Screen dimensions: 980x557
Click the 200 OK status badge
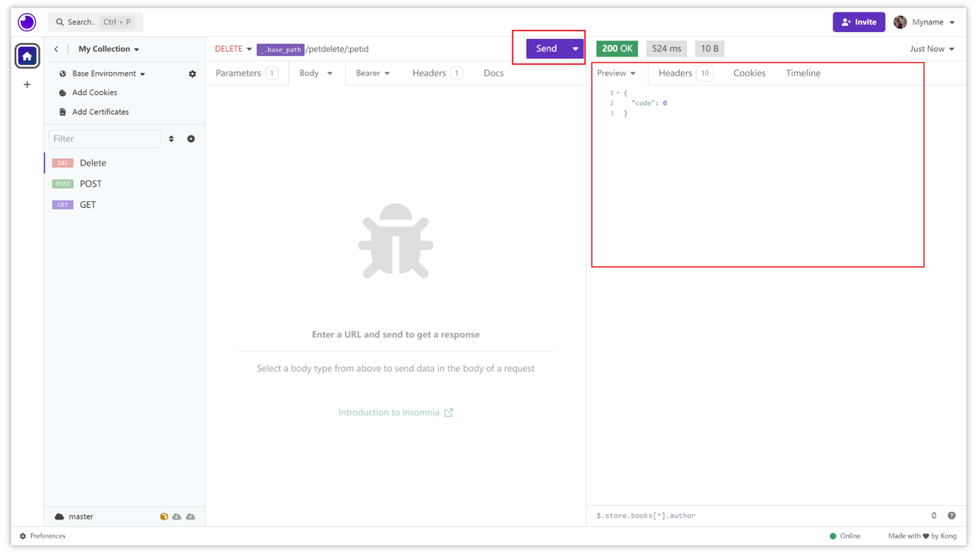point(617,49)
